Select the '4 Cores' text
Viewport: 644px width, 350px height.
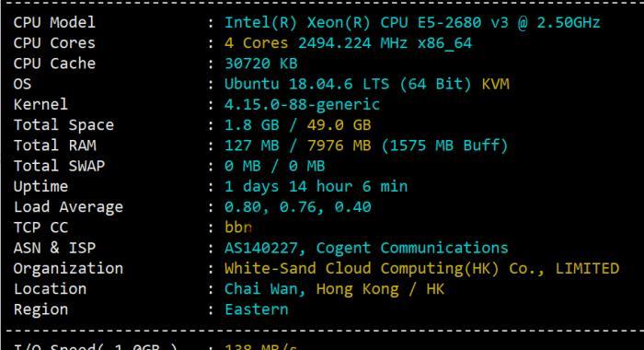click(257, 43)
